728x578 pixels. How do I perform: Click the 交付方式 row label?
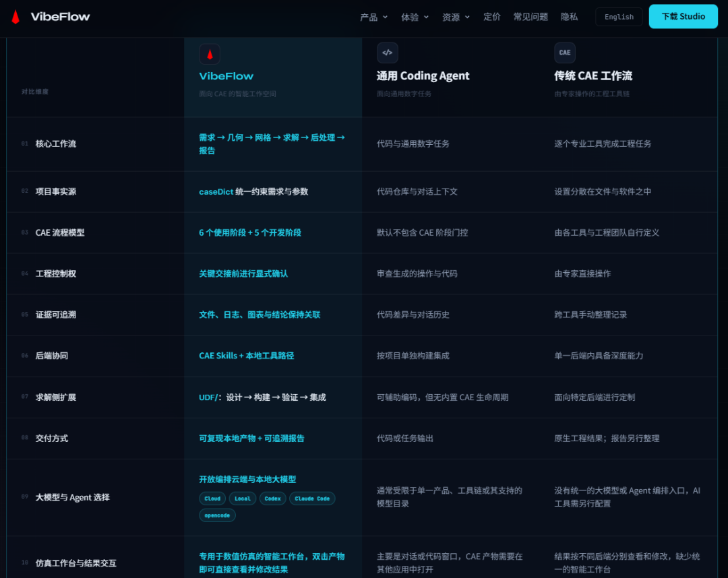51,439
